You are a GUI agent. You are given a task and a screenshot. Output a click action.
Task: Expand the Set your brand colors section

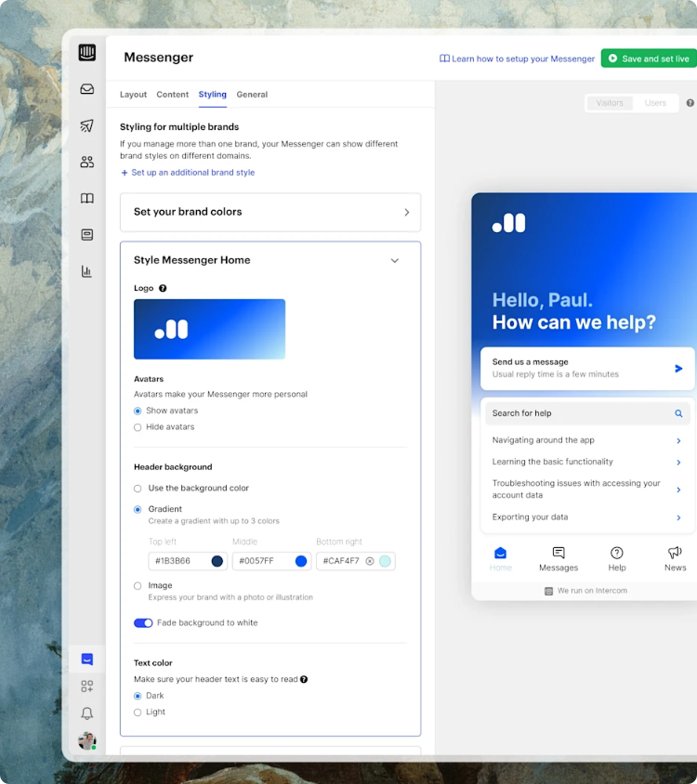(x=270, y=212)
